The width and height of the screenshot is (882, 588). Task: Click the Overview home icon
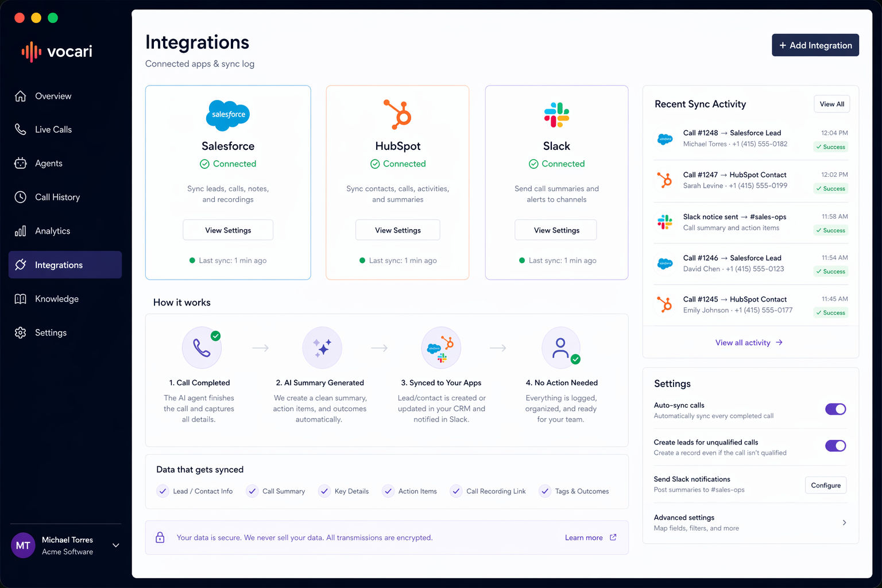coord(21,96)
